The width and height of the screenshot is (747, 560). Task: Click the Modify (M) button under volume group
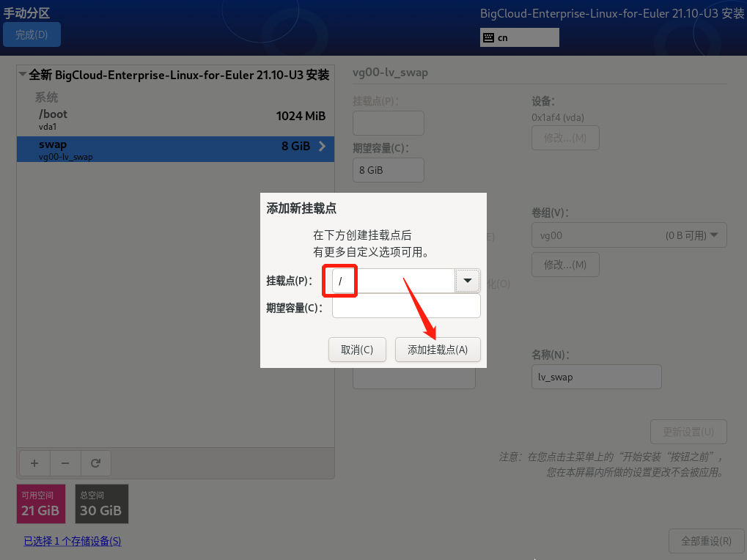click(565, 265)
